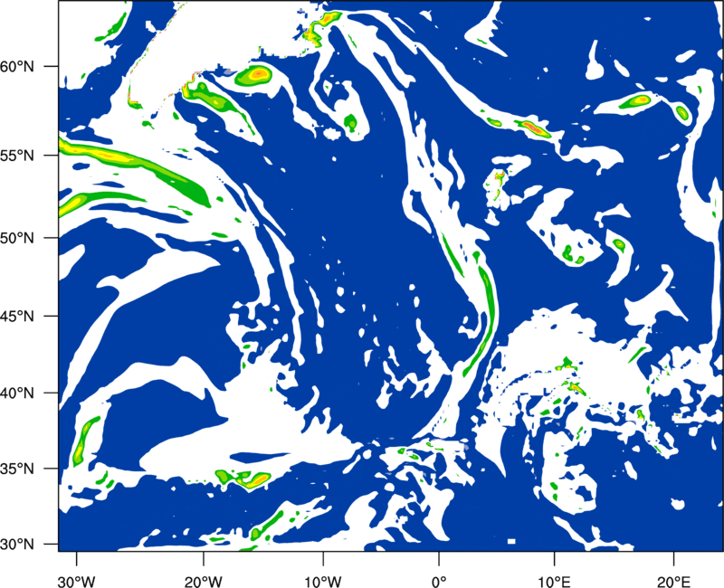
Task: Click the 20°E longitude label
Action: [x=673, y=582]
